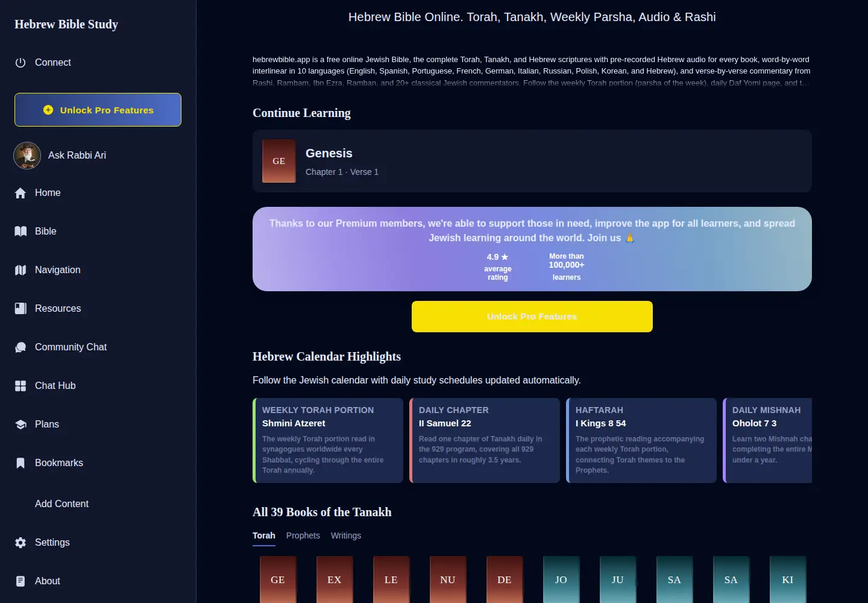
Task: Open the GE tile under the Torah tab
Action: pos(278,579)
